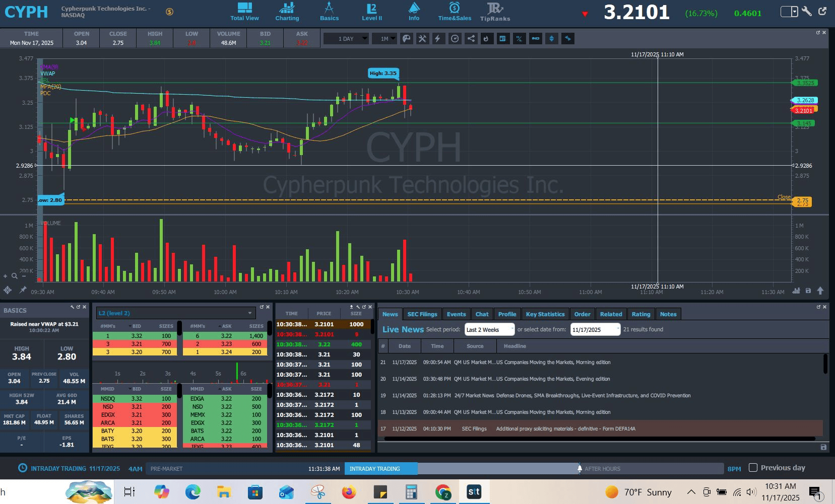Click the chart color palette icon

(406, 39)
